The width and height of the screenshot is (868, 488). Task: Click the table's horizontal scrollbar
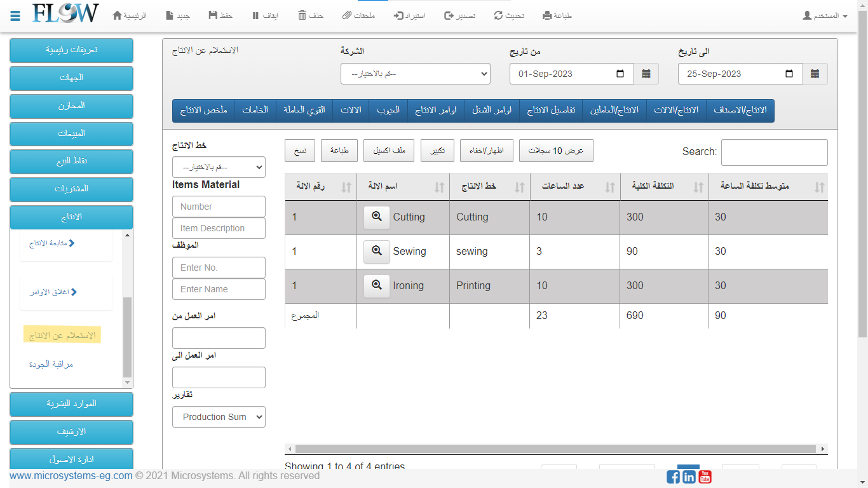(555, 449)
